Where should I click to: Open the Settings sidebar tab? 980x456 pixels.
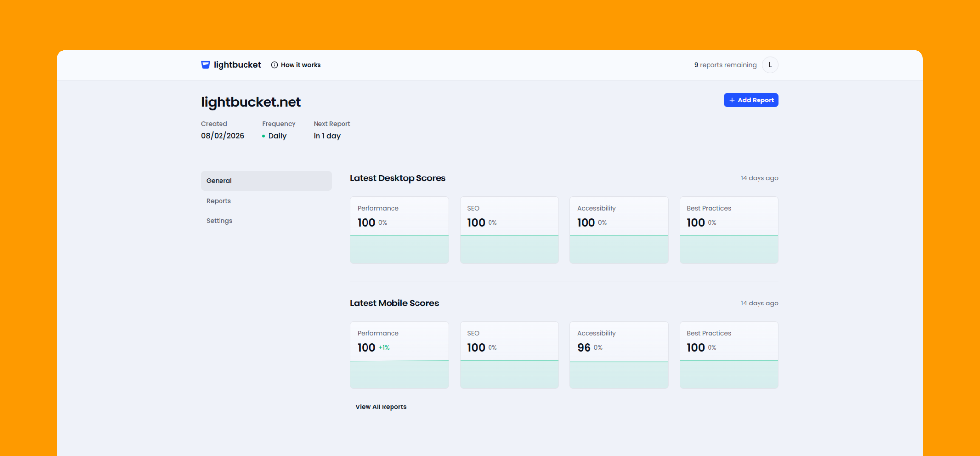[x=219, y=221]
